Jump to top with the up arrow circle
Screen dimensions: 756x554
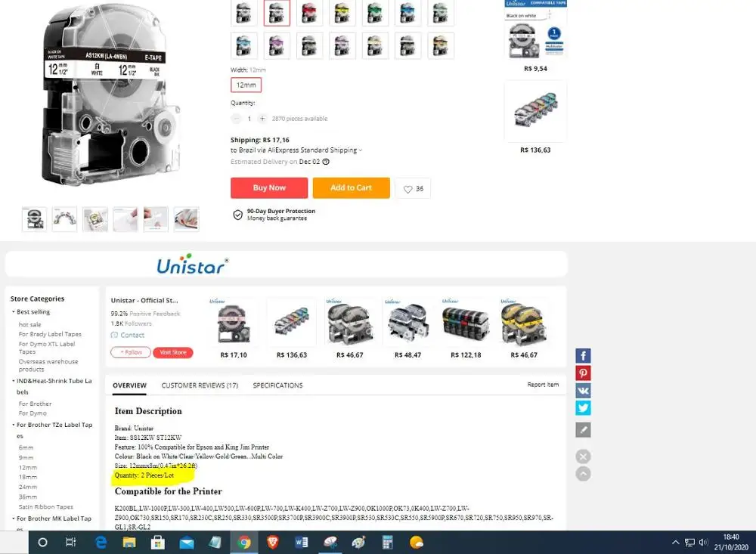coord(583,474)
